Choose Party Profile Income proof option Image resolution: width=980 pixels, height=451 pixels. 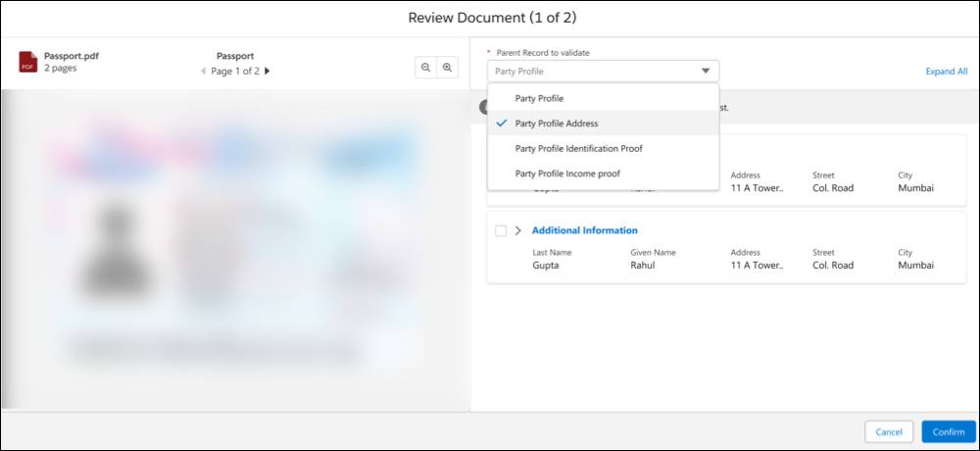click(x=603, y=174)
